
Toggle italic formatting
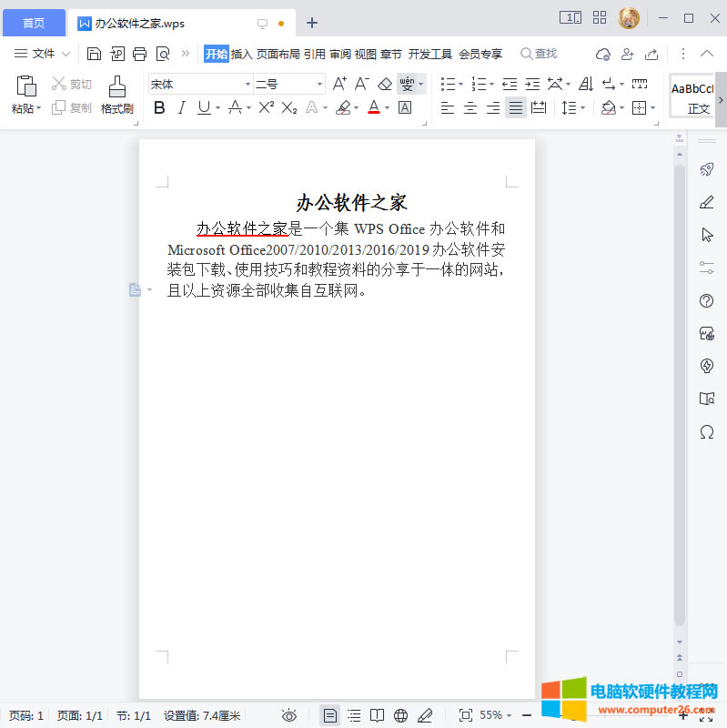coord(181,107)
